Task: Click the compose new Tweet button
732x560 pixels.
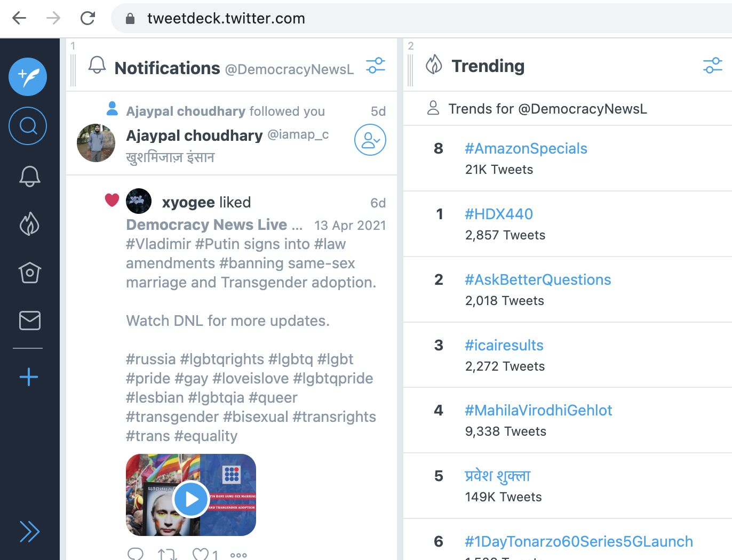Action: pos(28,77)
